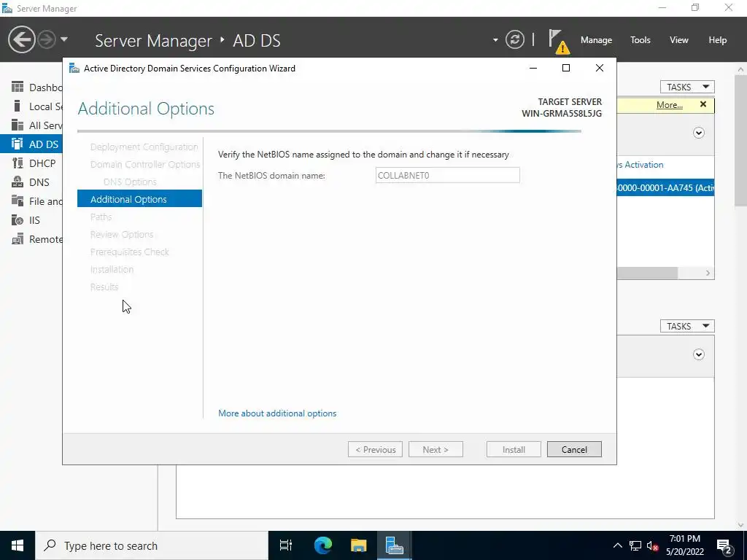The height and width of the screenshot is (560, 747).
Task: Select the DHCP icon in sidebar
Action: tap(18, 163)
